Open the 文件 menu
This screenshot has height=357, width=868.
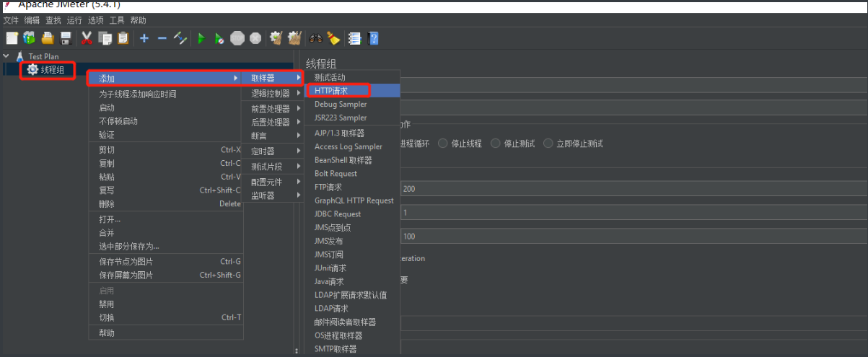pos(11,20)
